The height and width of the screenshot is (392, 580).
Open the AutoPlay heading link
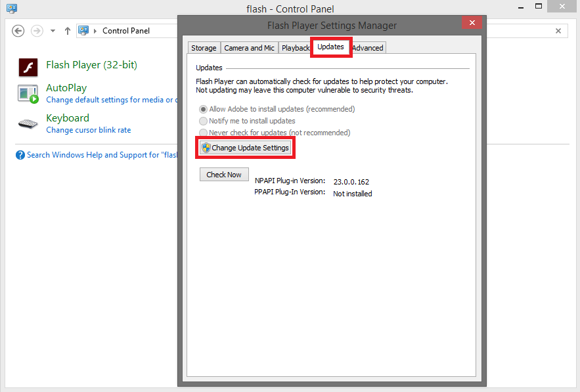(66, 88)
